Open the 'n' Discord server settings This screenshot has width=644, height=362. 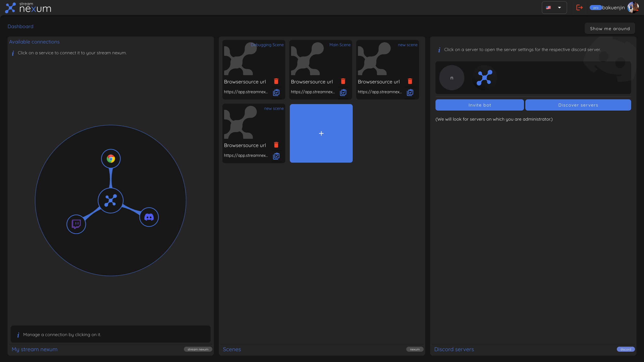[451, 78]
